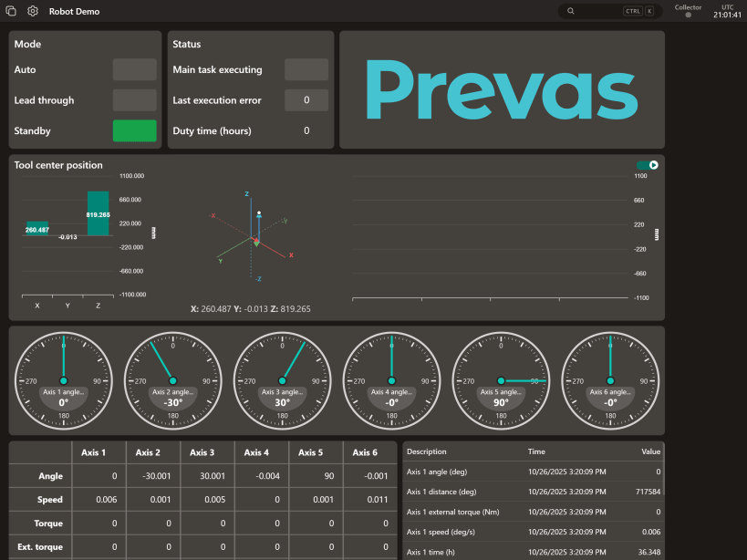The width and height of the screenshot is (747, 560).
Task: Click the search magnifier icon
Action: point(570,11)
